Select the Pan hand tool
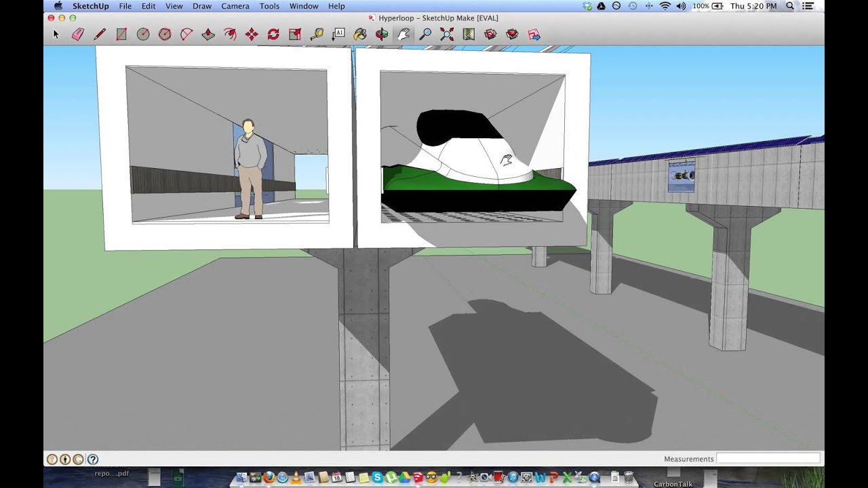Screen dimensions: 868x488 tap(403, 34)
